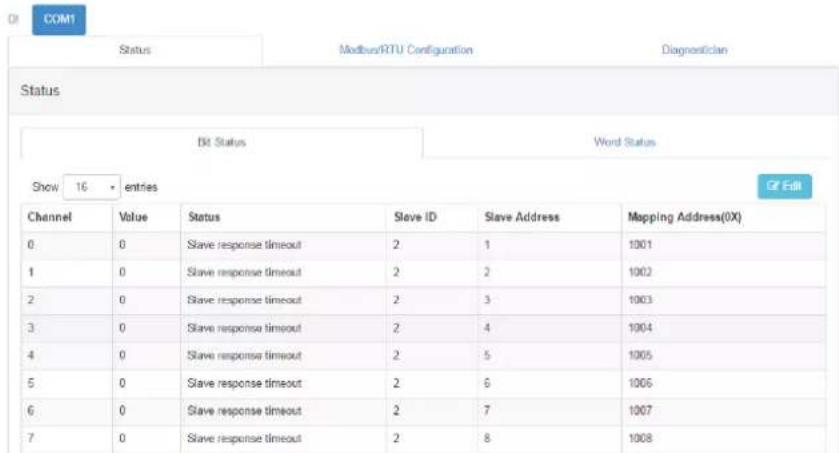Viewport: 839px width, 453px height.
Task: Select mapping address 1002 cell
Action: pyautogui.click(x=723, y=273)
